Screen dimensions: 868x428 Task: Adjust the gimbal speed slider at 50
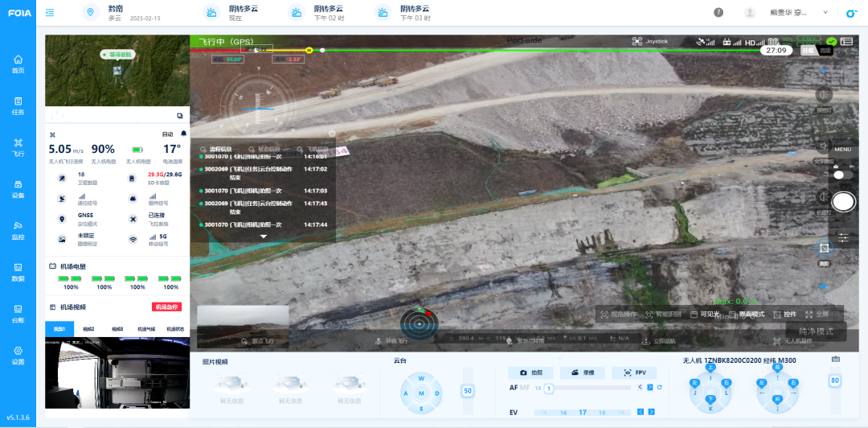coord(466,390)
